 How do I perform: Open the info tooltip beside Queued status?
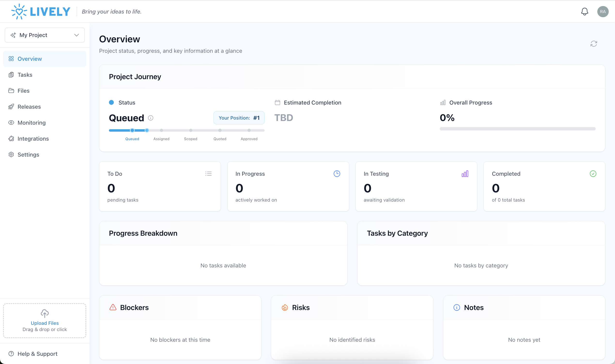coord(151,118)
